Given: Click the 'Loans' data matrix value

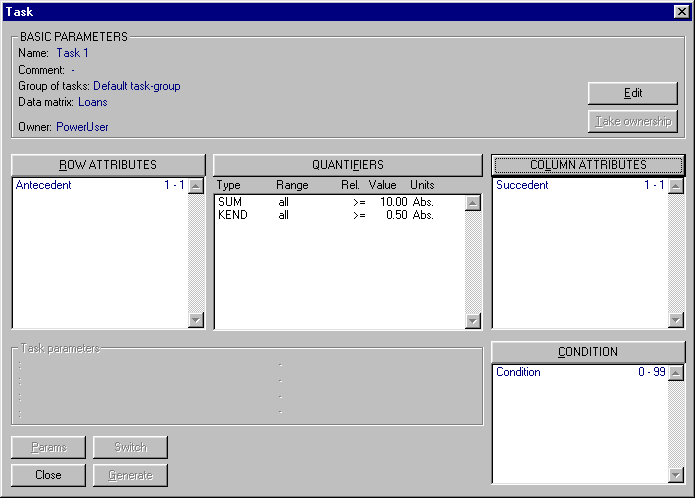Looking at the screenshot, I should [93, 102].
